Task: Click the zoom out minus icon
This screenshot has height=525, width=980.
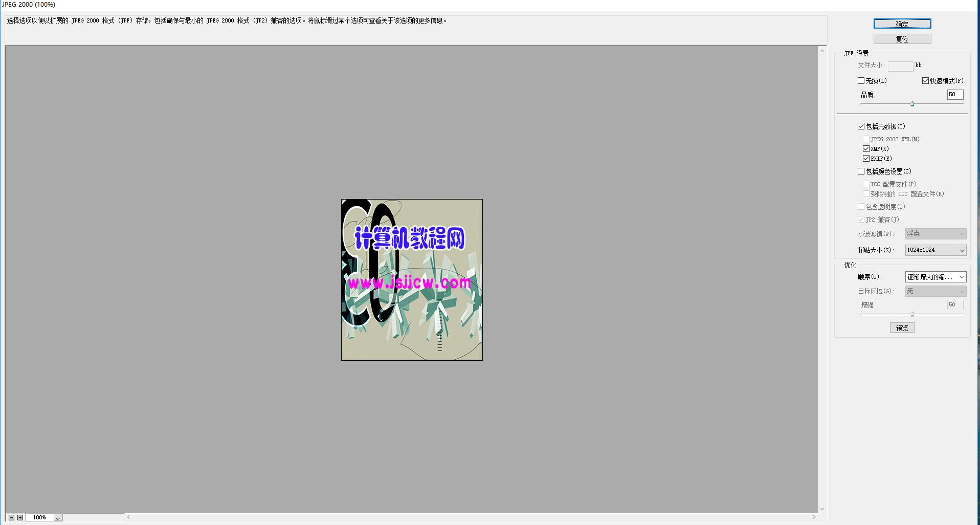Action: [11, 517]
